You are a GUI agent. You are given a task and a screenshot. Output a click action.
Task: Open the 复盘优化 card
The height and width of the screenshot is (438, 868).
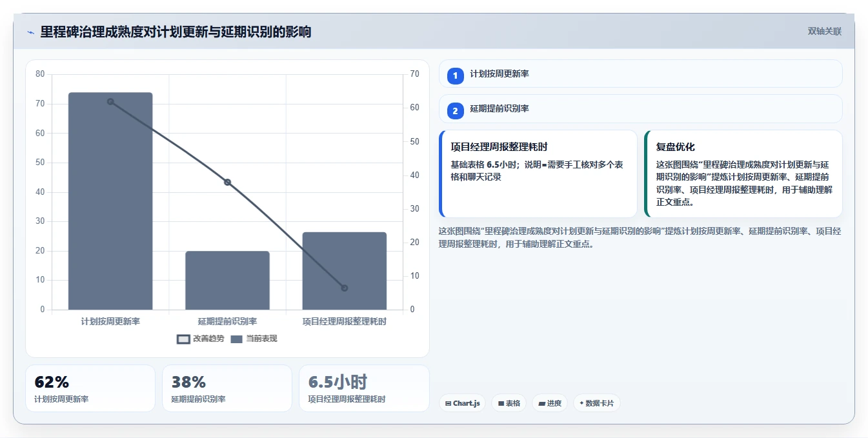tap(743, 174)
